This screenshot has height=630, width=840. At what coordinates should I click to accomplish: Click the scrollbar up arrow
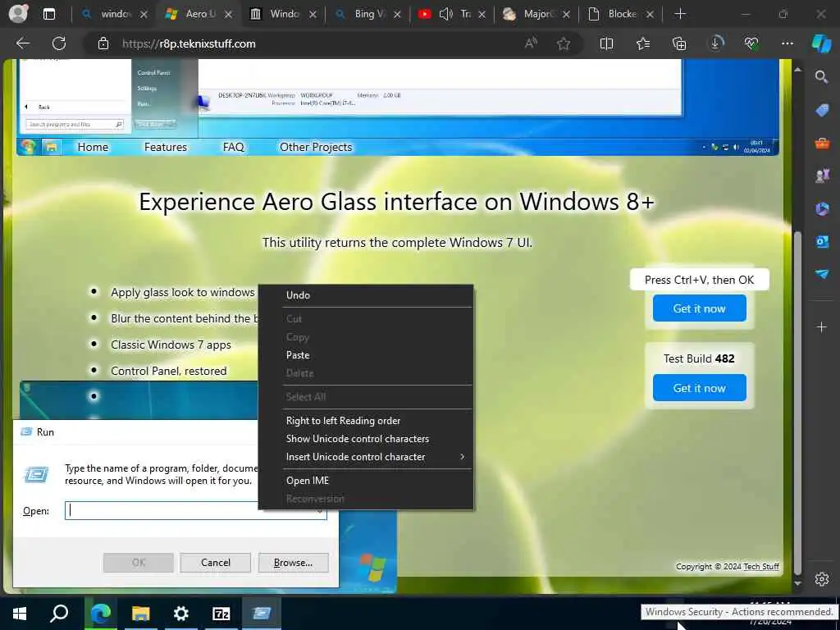coord(797,69)
